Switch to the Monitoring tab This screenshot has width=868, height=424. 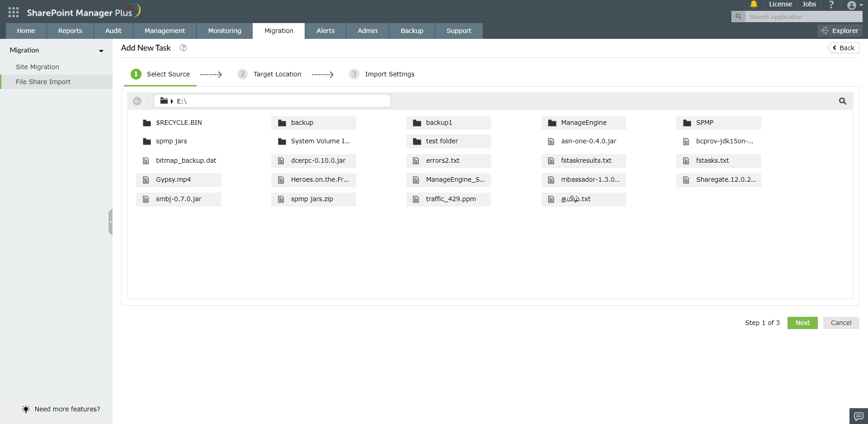[225, 31]
